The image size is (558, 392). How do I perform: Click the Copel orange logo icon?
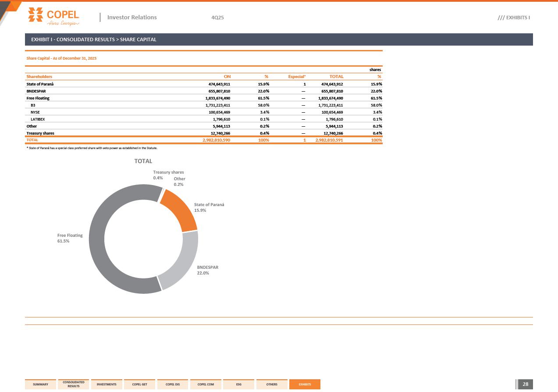tap(35, 14)
